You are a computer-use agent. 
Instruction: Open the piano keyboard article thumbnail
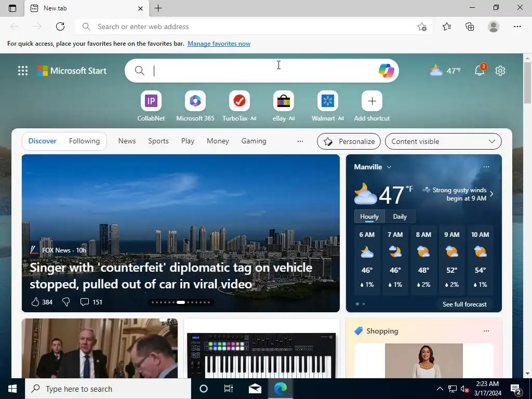[261, 355]
